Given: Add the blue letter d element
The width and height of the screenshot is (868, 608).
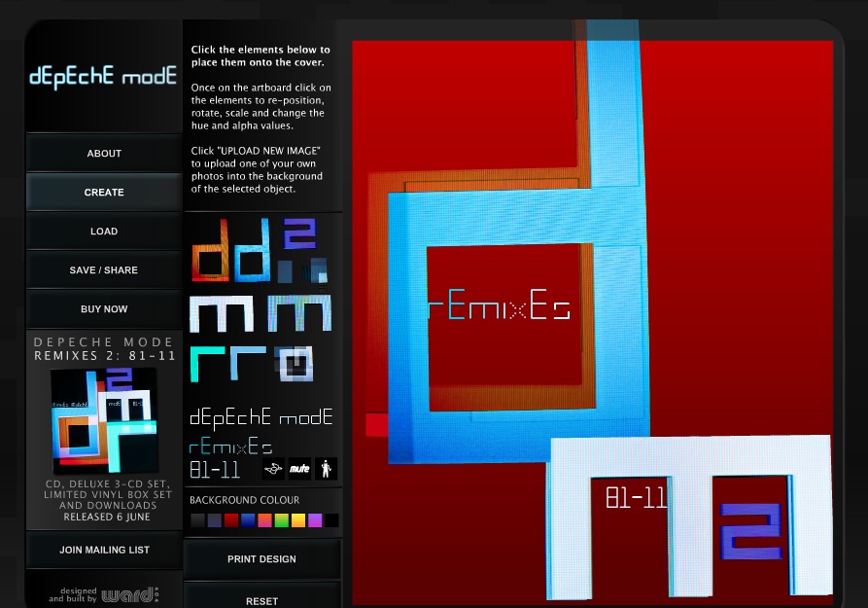Looking at the screenshot, I should [253, 250].
